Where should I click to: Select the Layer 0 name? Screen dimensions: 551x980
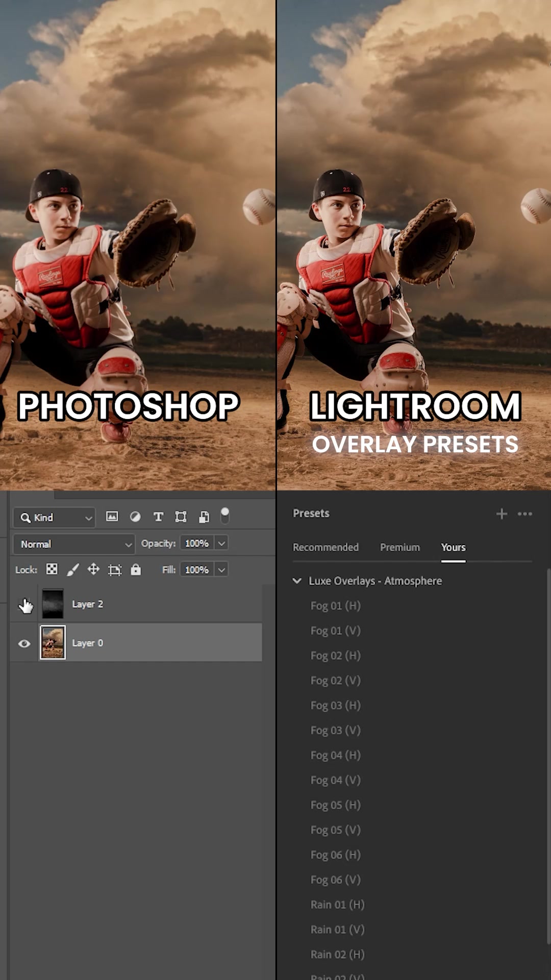[87, 643]
